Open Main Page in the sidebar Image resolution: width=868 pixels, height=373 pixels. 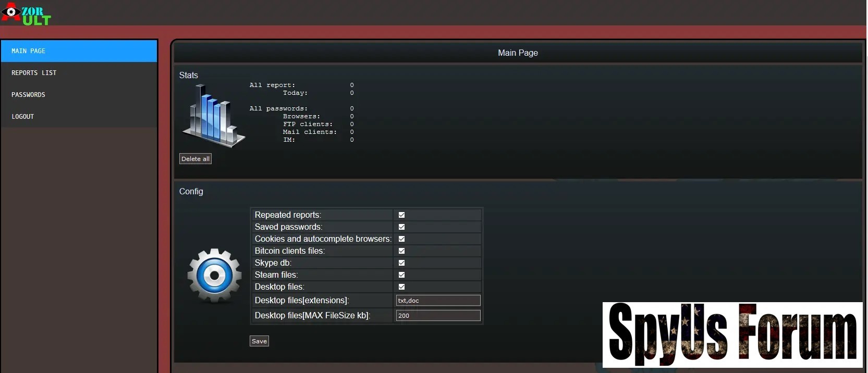(x=79, y=51)
